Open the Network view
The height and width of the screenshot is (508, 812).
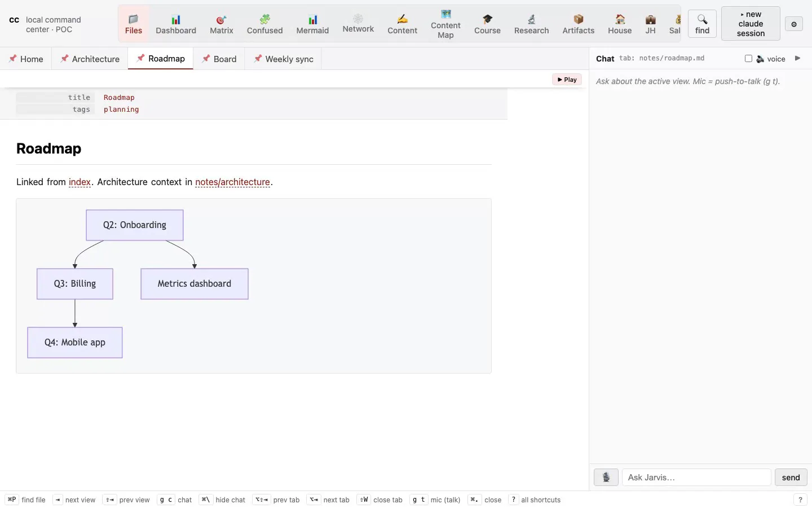click(358, 24)
